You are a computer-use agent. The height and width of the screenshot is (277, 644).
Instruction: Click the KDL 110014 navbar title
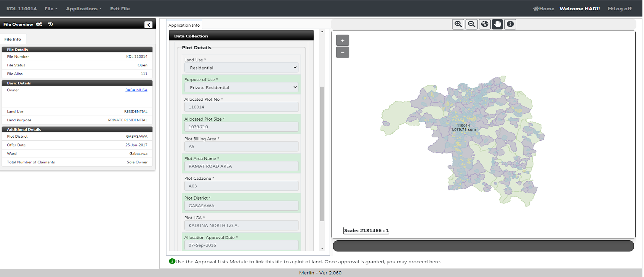coord(22,8)
